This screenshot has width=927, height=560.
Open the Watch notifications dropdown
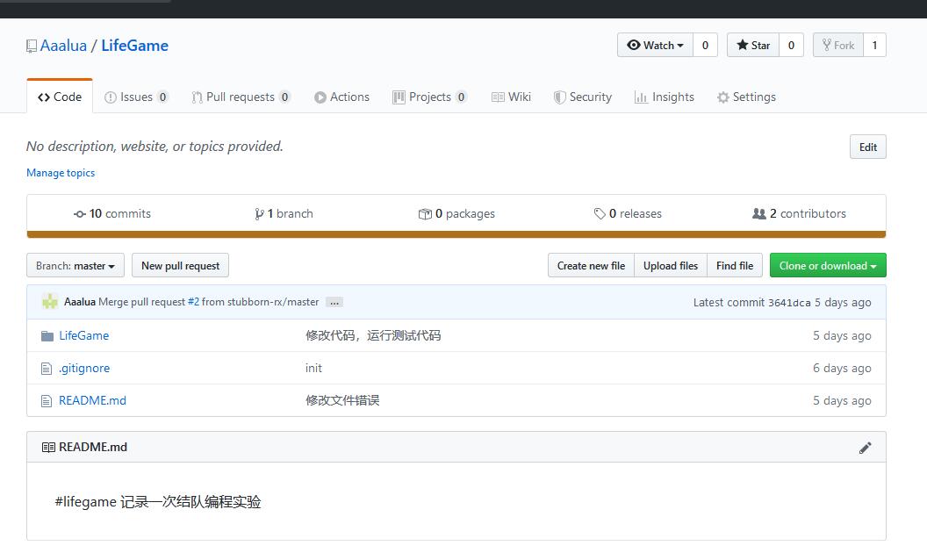point(655,45)
